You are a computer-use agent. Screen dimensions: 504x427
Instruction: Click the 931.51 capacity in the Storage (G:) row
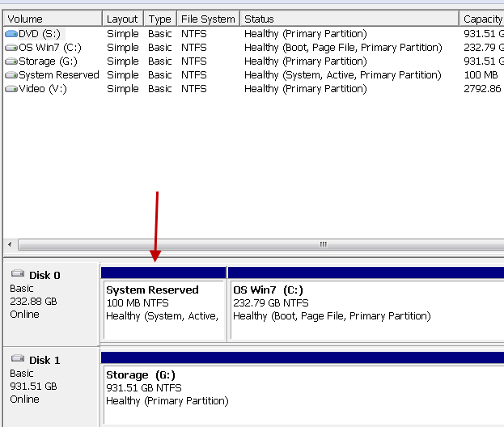[x=483, y=61]
